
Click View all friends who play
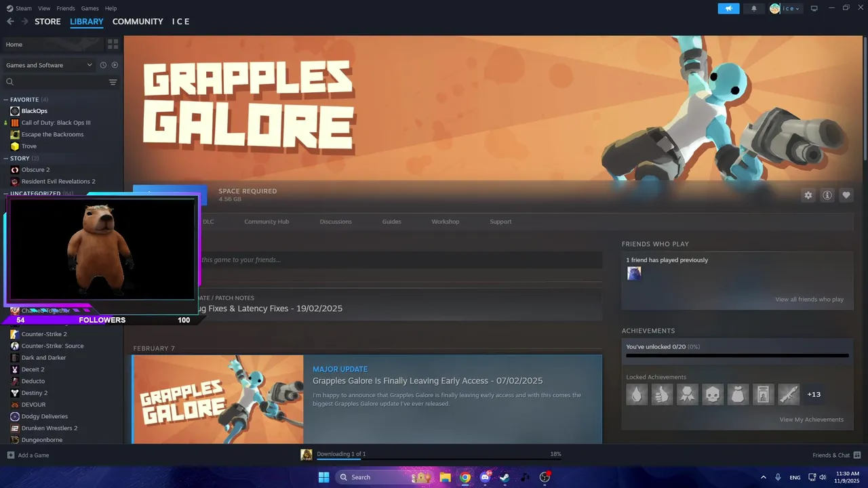click(x=810, y=300)
